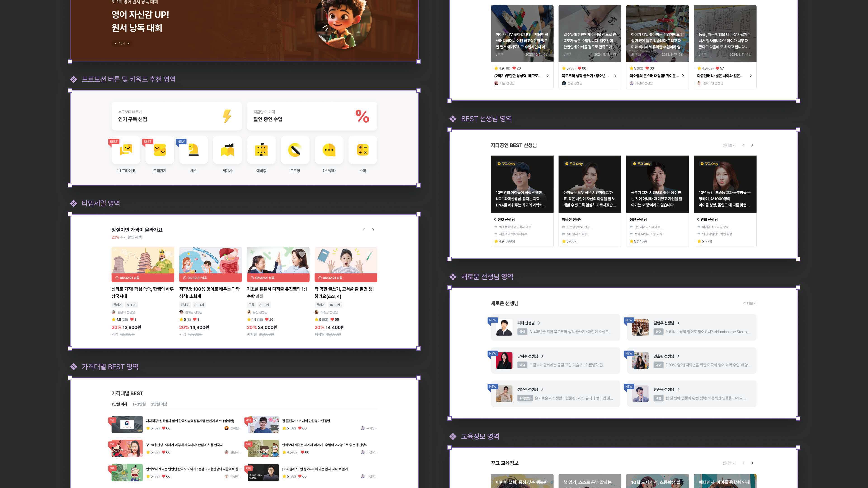
Task: Open the 1:1 프라이빗 category icon
Action: pos(126,150)
